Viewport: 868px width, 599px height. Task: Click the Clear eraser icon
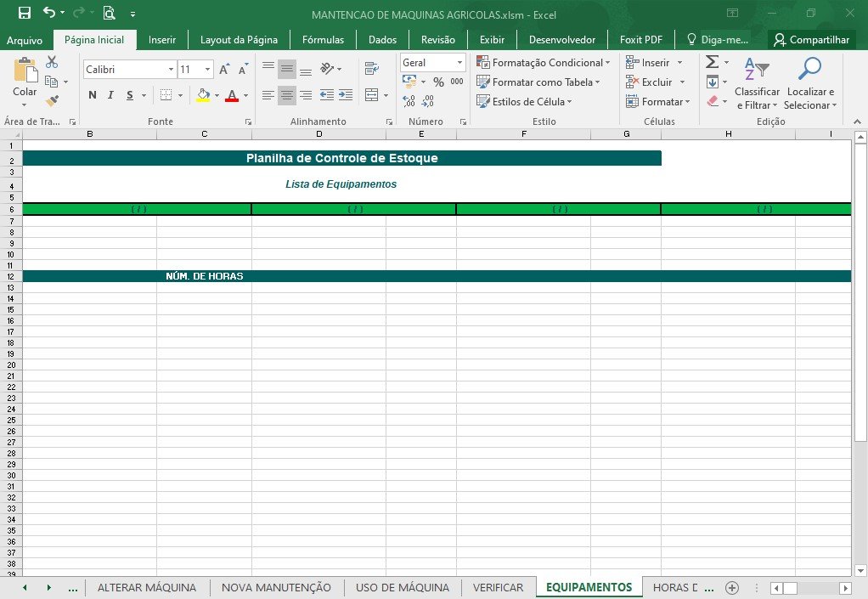click(x=713, y=101)
